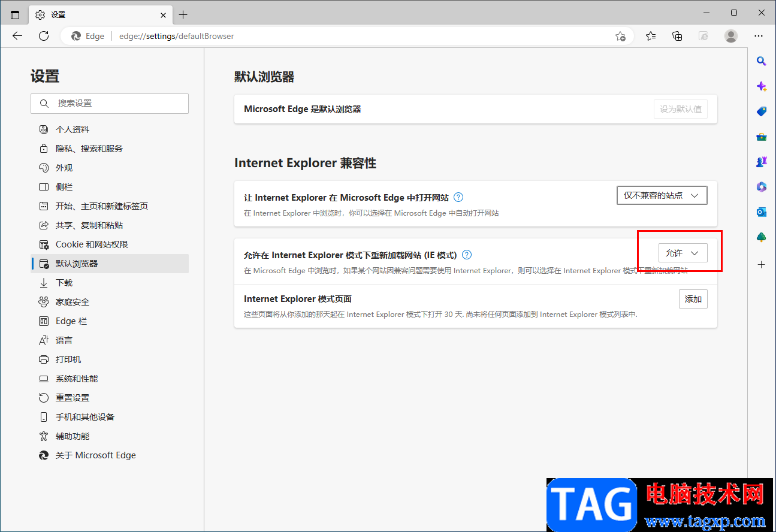Open the Outlook icon in sidebar
Viewport: 776px width, 532px height.
(762, 212)
